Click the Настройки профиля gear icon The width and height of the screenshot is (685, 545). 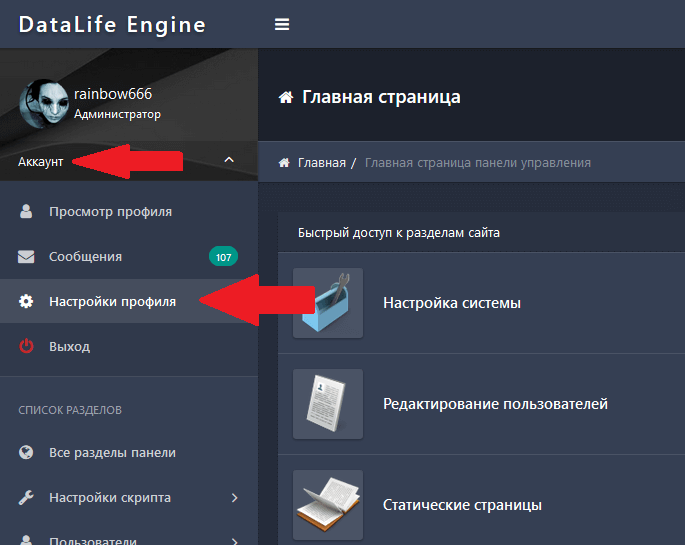pyautogui.click(x=26, y=301)
